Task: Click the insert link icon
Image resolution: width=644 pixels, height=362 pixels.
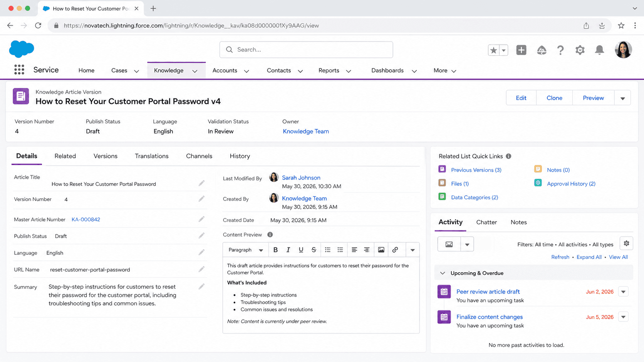Action: click(395, 250)
